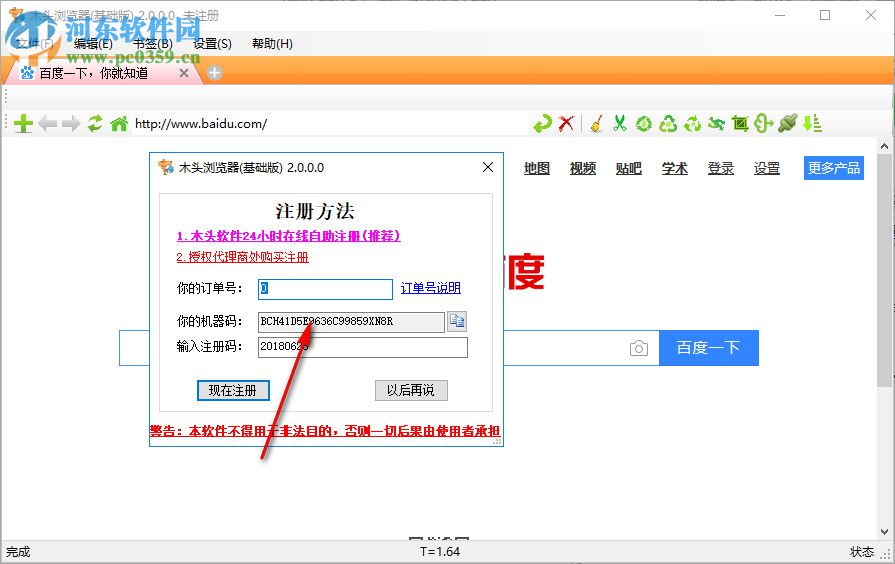Go forward with the right arrow icon
895x564 pixels.
click(x=71, y=123)
